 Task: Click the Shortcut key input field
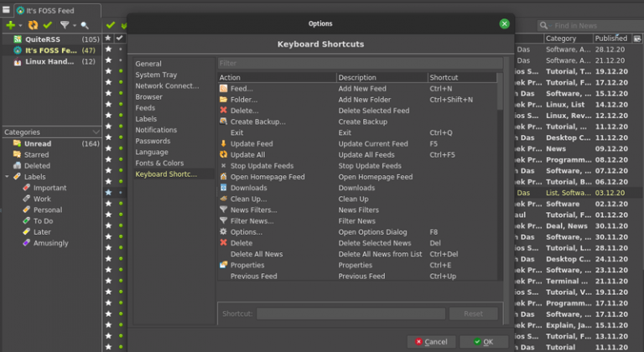click(351, 313)
